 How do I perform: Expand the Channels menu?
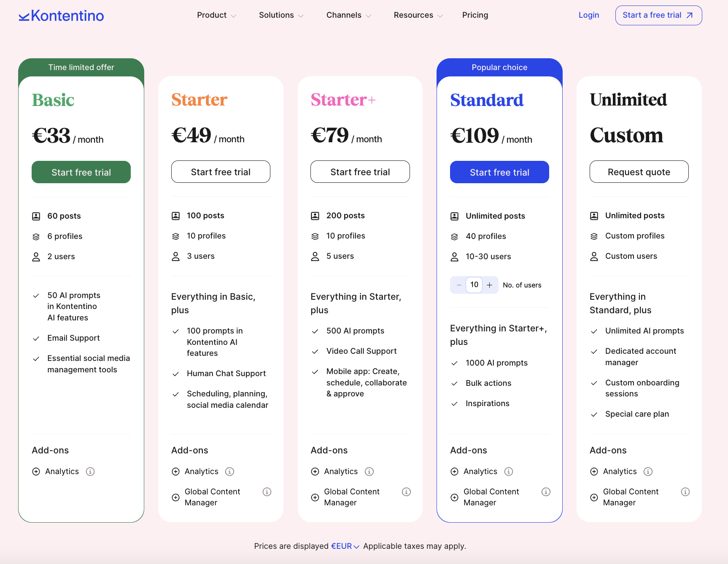point(349,15)
